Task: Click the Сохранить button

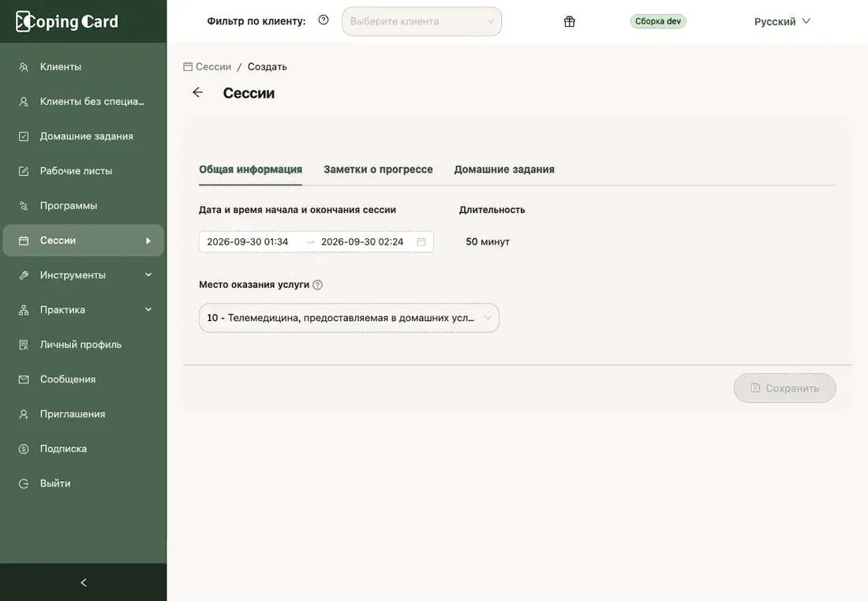Action: 784,388
